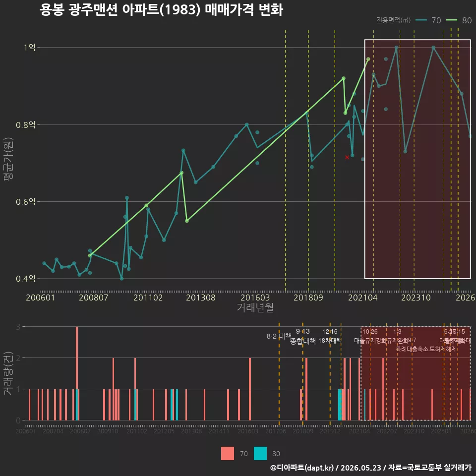Click the 12·16 18차대책 annotation label
The image size is (476, 476).
coord(330,336)
